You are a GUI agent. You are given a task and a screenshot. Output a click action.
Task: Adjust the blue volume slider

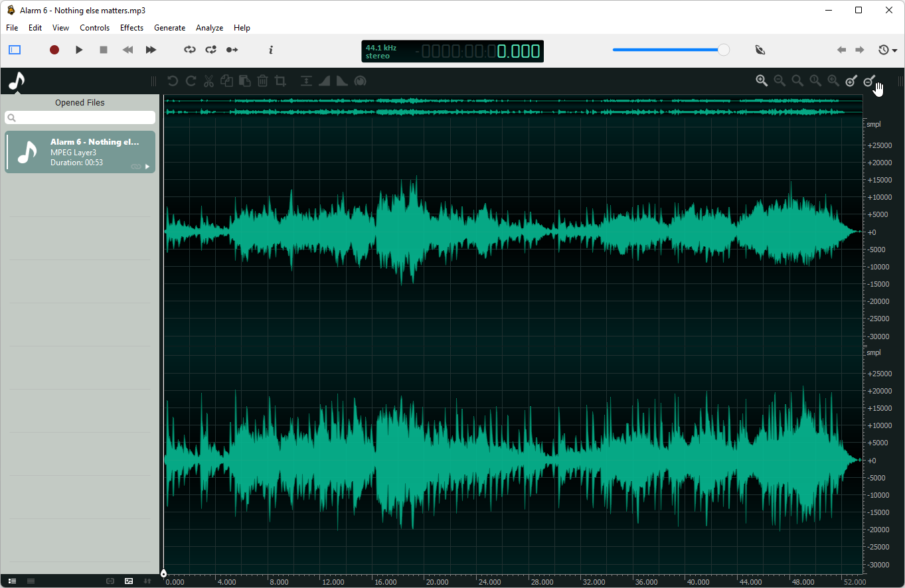coord(671,50)
